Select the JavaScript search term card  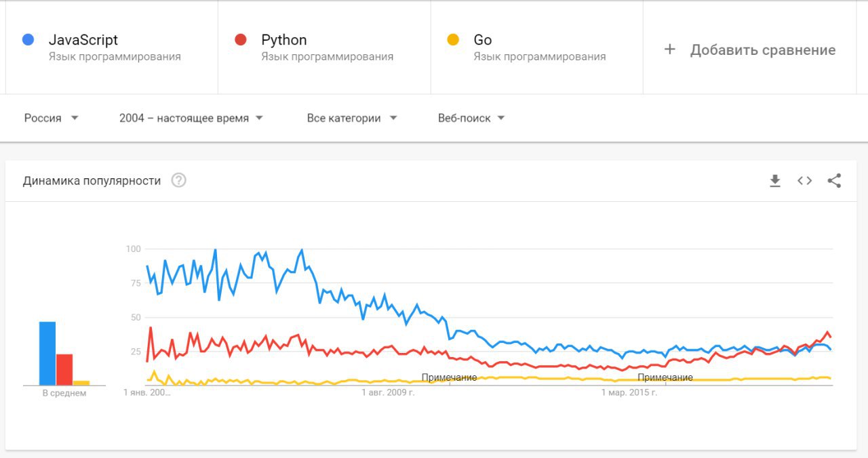tap(112, 47)
